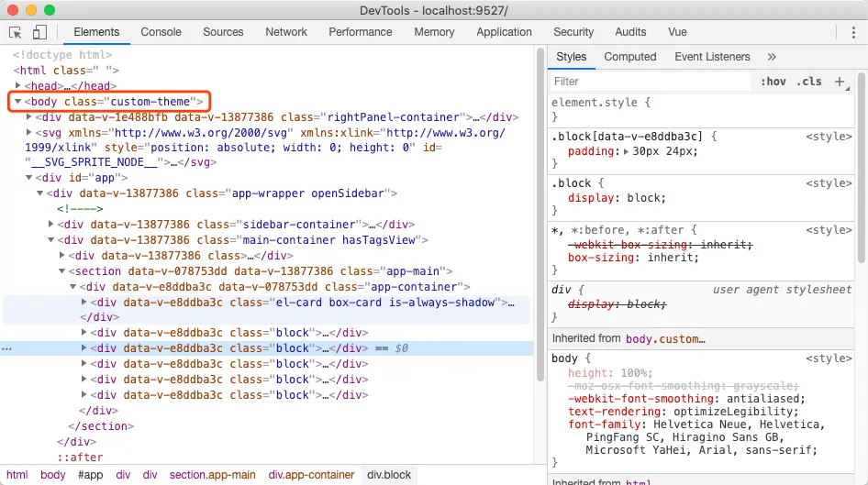
Task: Expand the padding shorthand triangle
Action: (626, 151)
